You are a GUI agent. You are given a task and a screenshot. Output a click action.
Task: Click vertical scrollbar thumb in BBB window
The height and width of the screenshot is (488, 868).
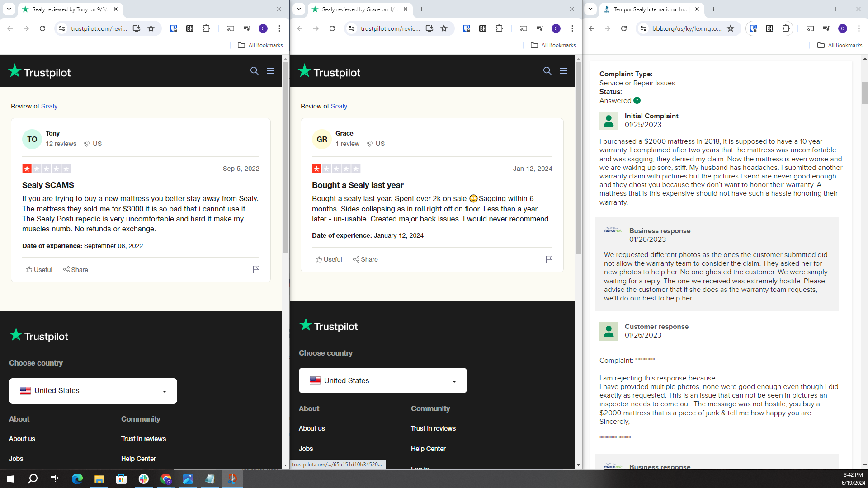pos(865,93)
